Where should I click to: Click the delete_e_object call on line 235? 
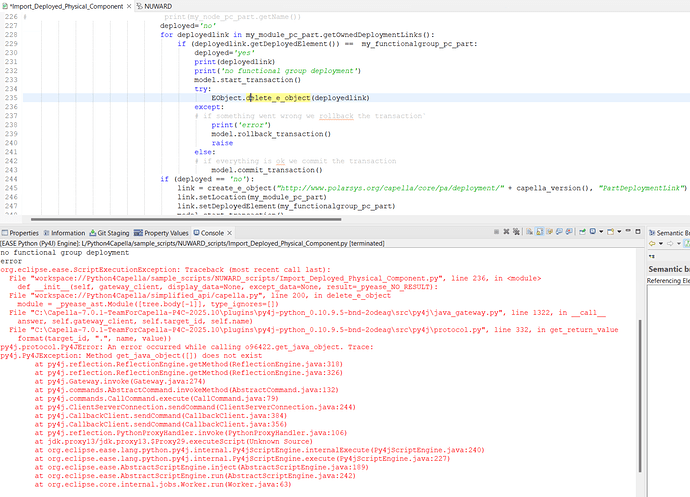pos(279,98)
